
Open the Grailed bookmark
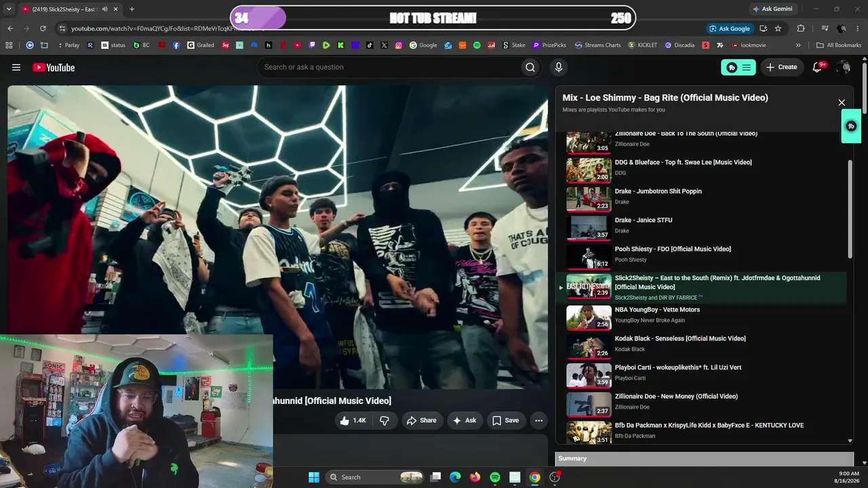[201, 45]
